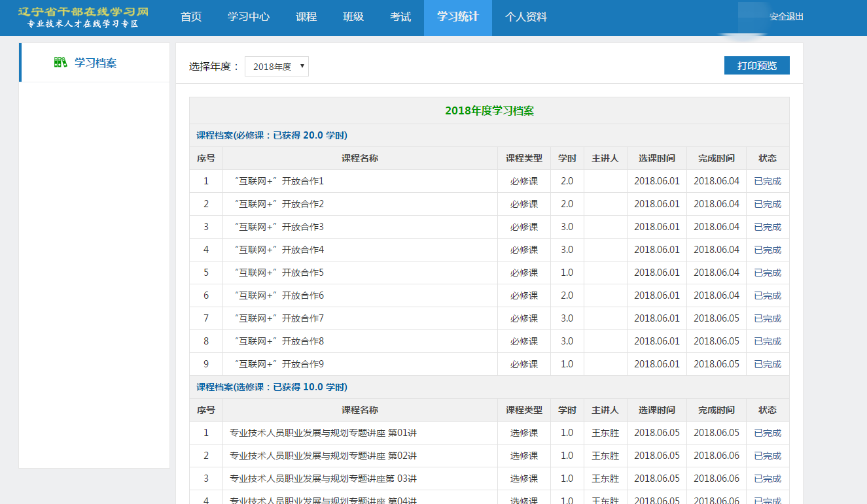Click the 课程名称 header in required courses table

[x=360, y=158]
